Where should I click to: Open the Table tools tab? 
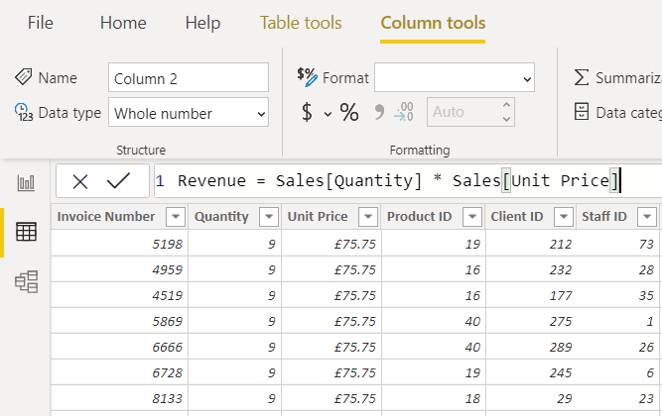pos(300,23)
